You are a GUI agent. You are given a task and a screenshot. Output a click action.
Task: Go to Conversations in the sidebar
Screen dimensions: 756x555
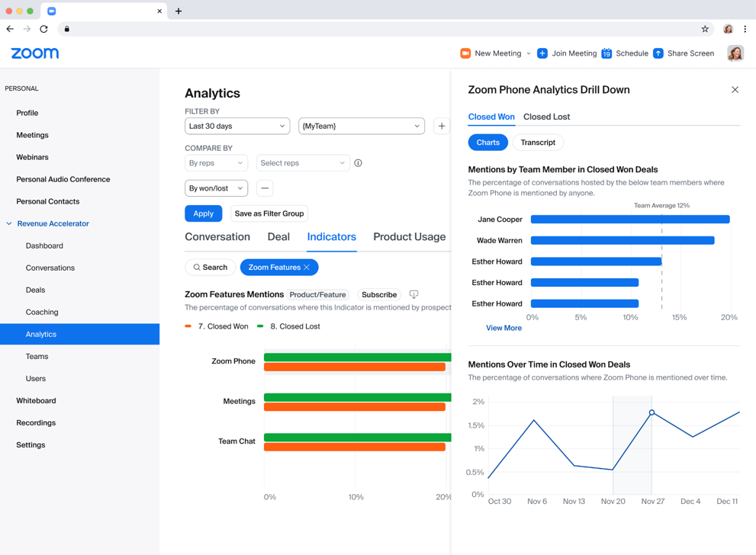tap(50, 268)
